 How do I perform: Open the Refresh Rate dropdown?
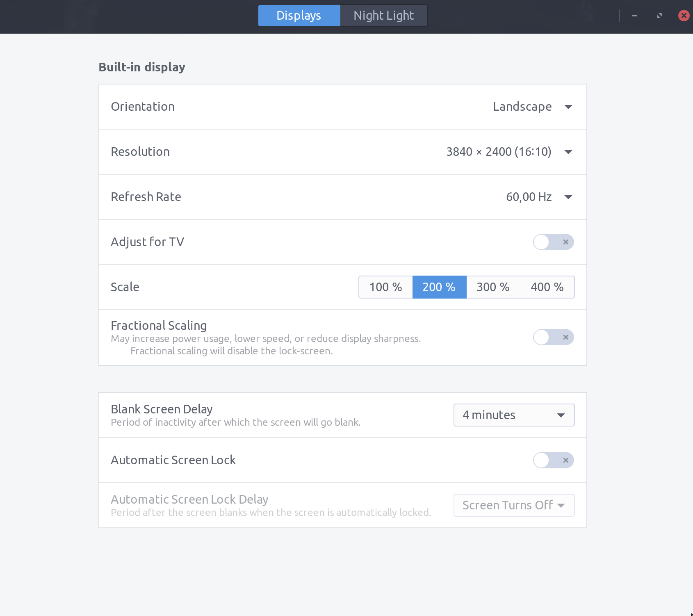568,197
